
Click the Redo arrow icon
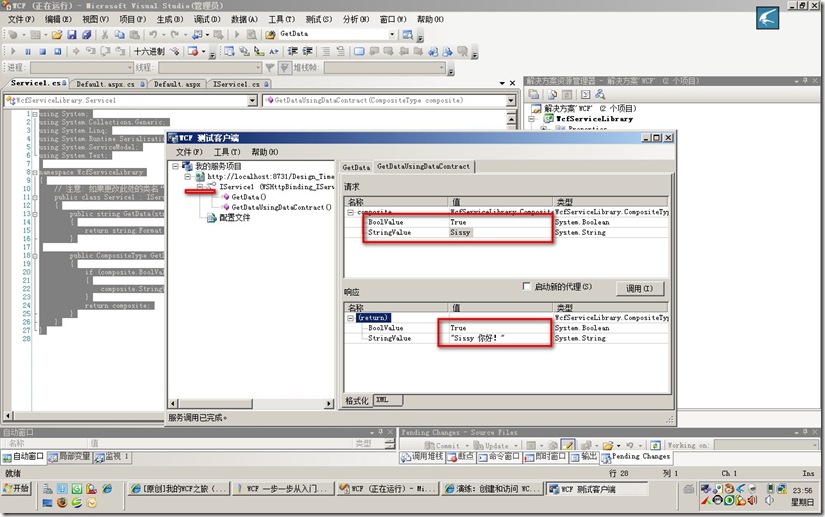point(174,35)
